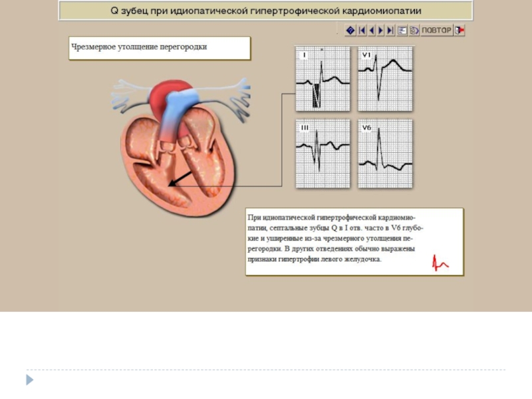Click the return arrow icon beside ПОВТОР
The height and width of the screenshot is (399, 532).
click(414, 31)
